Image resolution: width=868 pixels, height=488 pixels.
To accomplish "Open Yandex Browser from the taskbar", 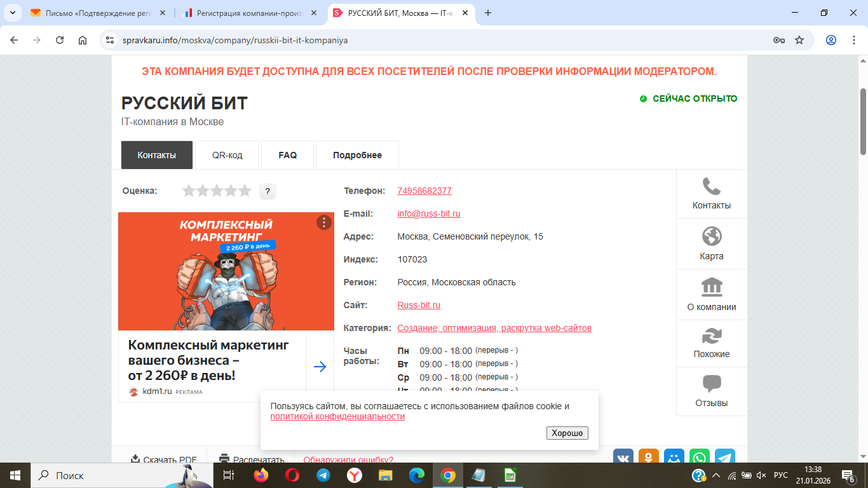I will (x=355, y=475).
